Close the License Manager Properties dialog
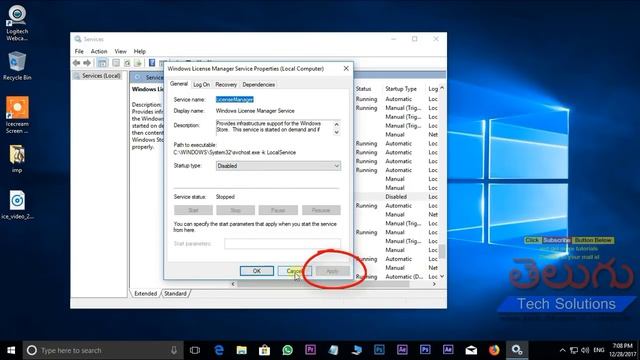 346,68
